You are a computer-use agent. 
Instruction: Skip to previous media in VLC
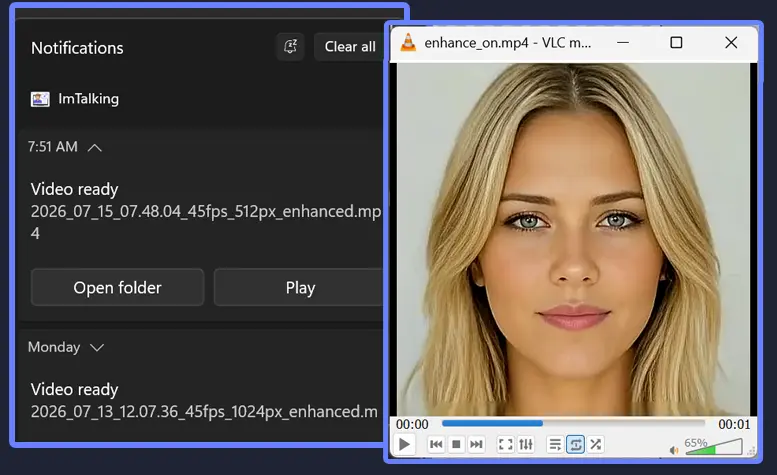tap(436, 444)
